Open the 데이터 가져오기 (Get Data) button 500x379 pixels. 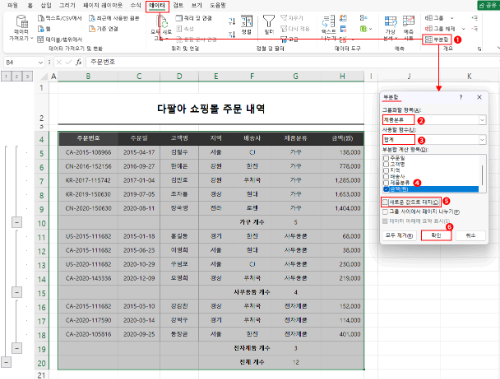pos(22,28)
